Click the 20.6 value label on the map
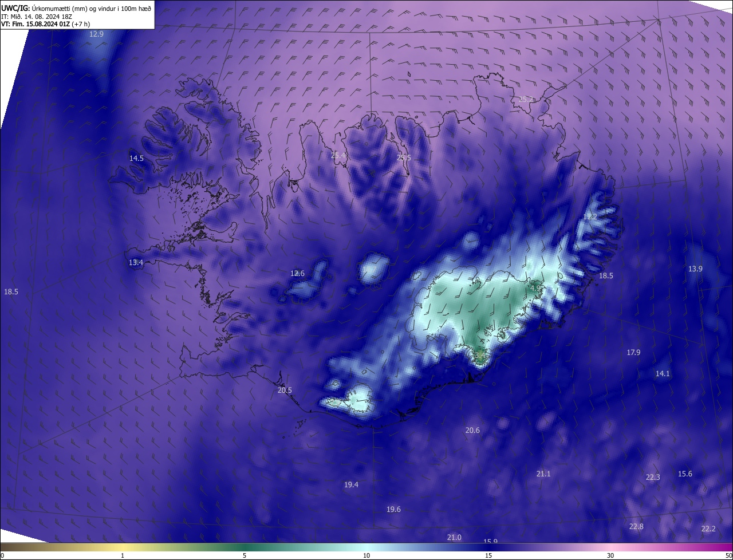Viewport: 733px width, 560px height. pos(472,430)
